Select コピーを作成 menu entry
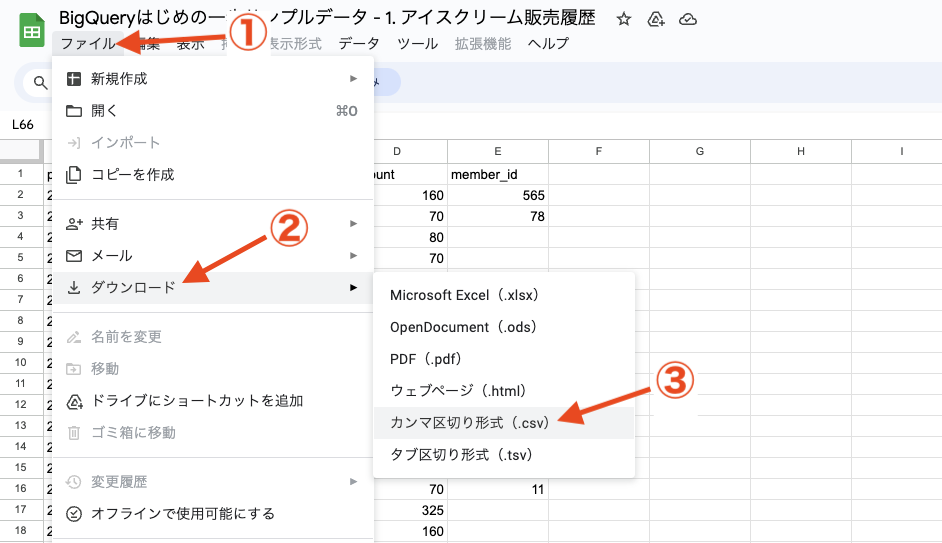Image resolution: width=942 pixels, height=543 pixels. tap(213, 175)
